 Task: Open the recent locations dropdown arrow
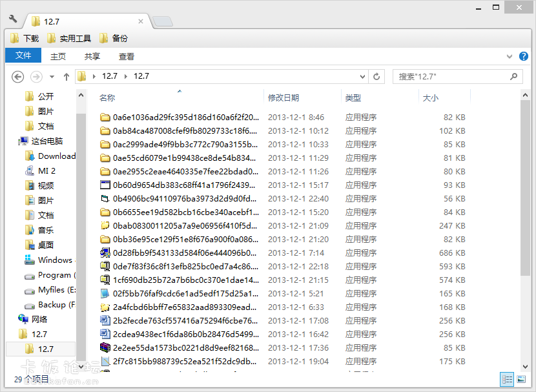coord(51,77)
